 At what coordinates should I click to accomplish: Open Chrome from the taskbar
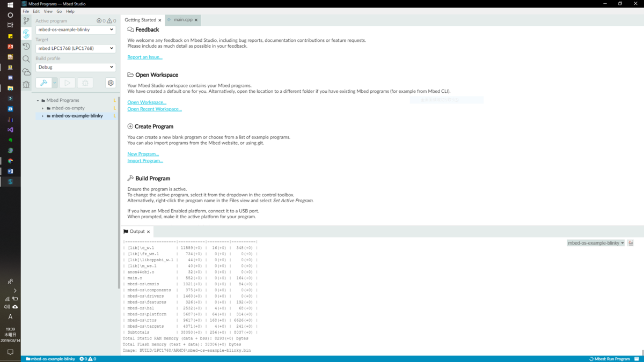(10, 161)
